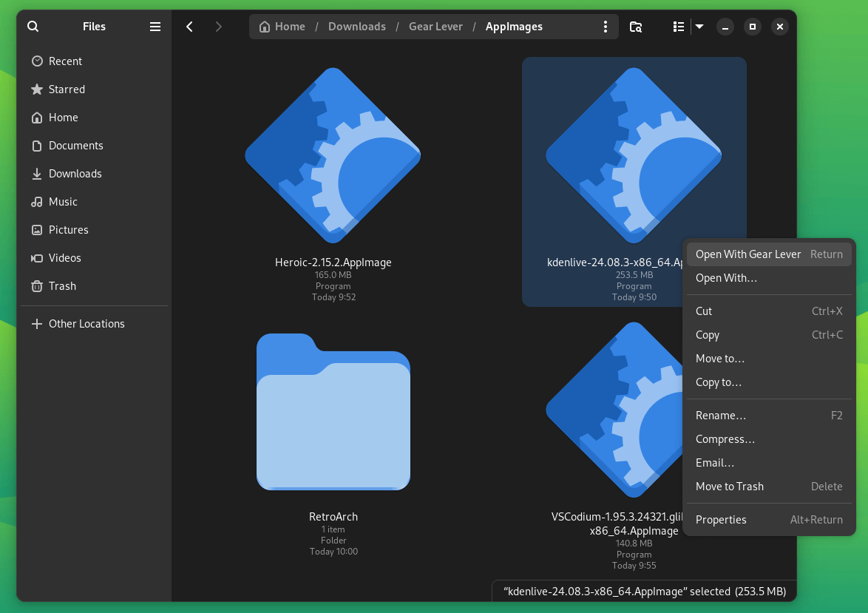Select Starred items in the sidebar
Image resolution: width=868 pixels, height=613 pixels.
pyautogui.click(x=66, y=89)
